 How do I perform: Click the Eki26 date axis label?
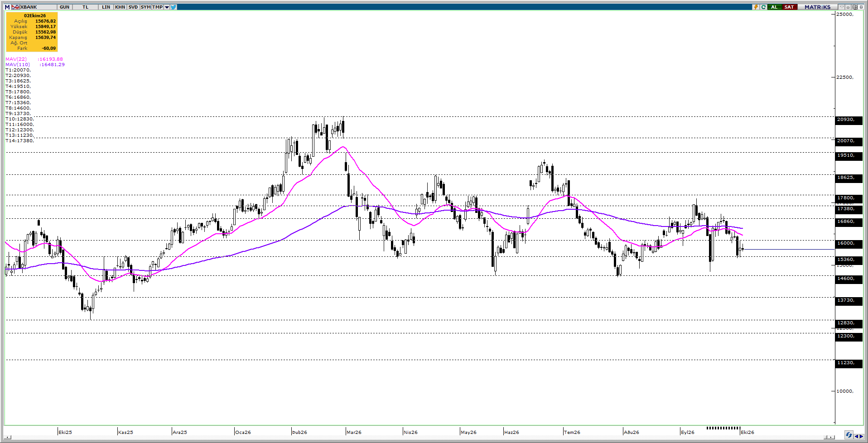(x=747, y=432)
